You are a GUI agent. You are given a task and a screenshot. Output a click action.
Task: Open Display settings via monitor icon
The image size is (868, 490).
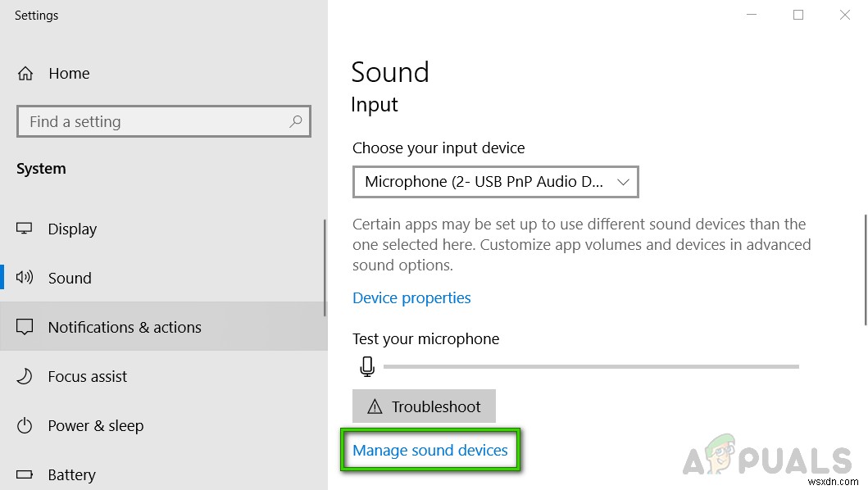click(x=24, y=229)
